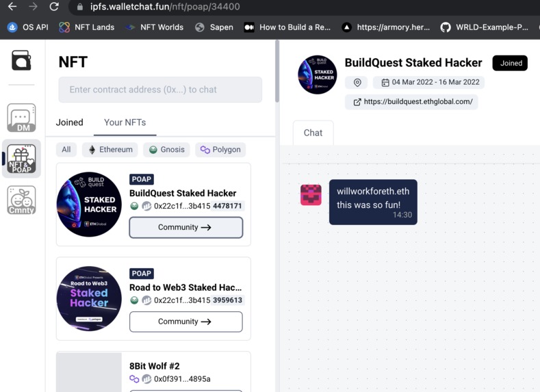Click the Road to Web3 Staked Hacker thumbnail

coord(89,299)
